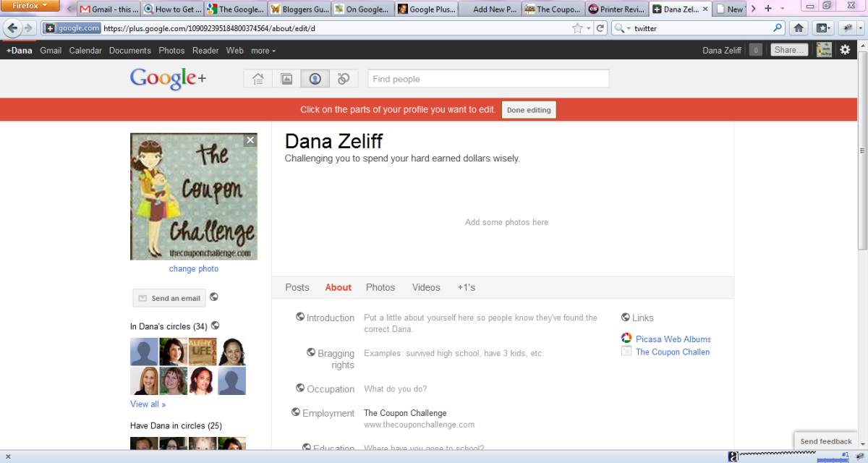Click the Google+ logo
Viewport: 868px width, 463px height.
click(x=168, y=78)
